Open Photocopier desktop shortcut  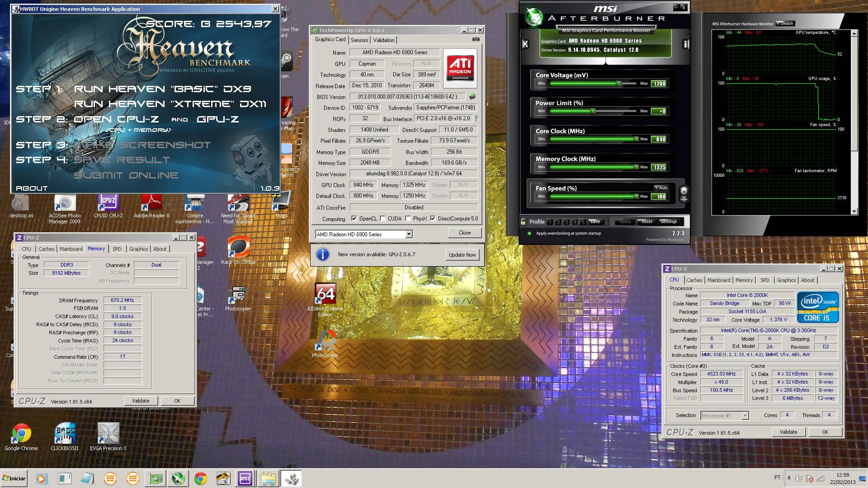[238, 299]
